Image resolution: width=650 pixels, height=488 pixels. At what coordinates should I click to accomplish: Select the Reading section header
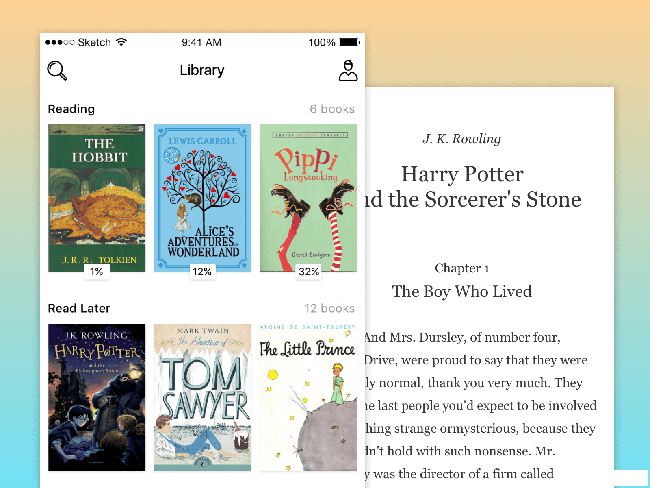[x=71, y=109]
